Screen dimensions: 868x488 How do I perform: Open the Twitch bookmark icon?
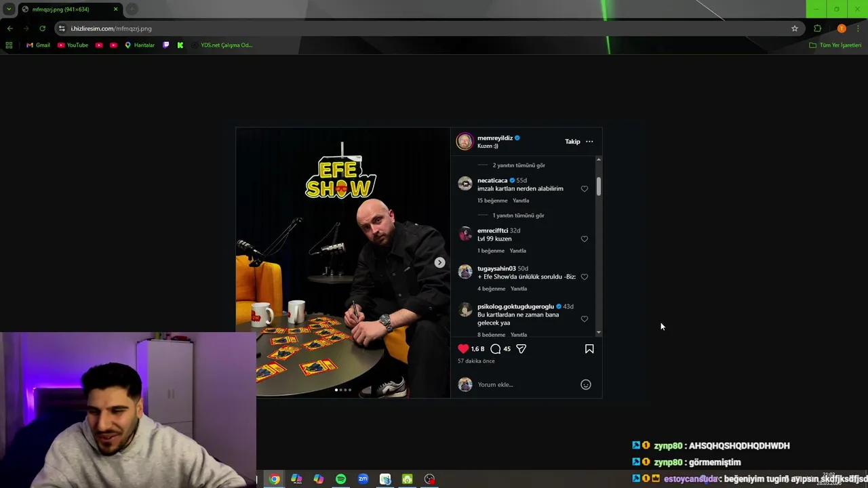(166, 45)
